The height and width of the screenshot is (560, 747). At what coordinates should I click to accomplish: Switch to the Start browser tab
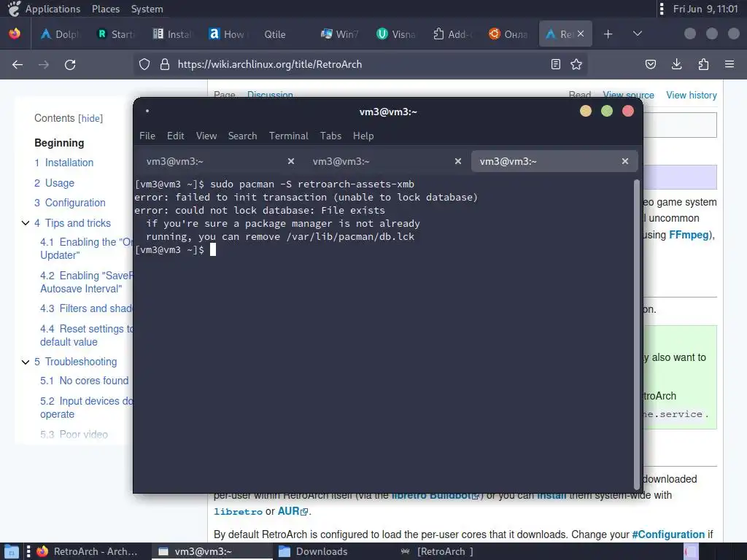pos(116,34)
